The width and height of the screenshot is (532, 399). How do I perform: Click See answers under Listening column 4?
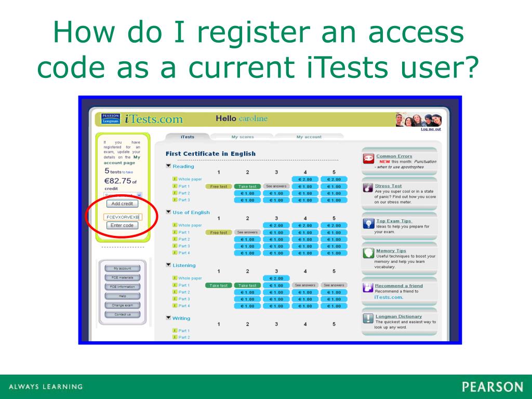click(x=305, y=285)
